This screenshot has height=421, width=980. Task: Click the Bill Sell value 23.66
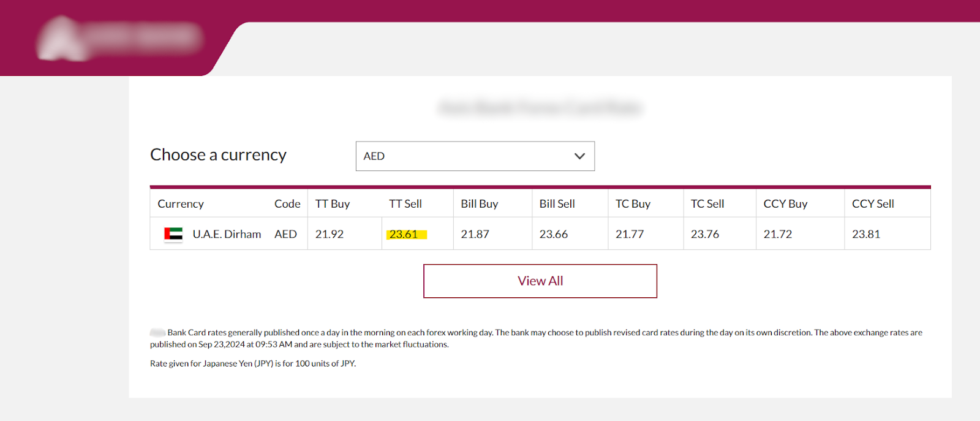pos(554,234)
